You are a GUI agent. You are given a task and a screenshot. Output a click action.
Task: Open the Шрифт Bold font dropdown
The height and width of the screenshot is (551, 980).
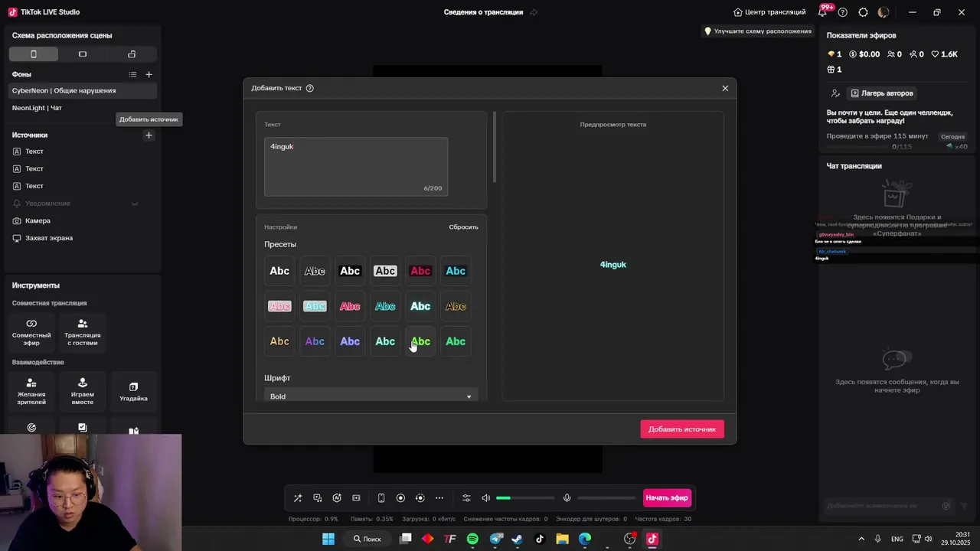(371, 396)
